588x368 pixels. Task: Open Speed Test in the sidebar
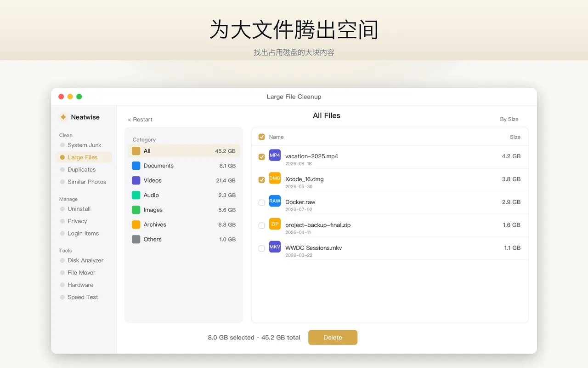coord(84,297)
